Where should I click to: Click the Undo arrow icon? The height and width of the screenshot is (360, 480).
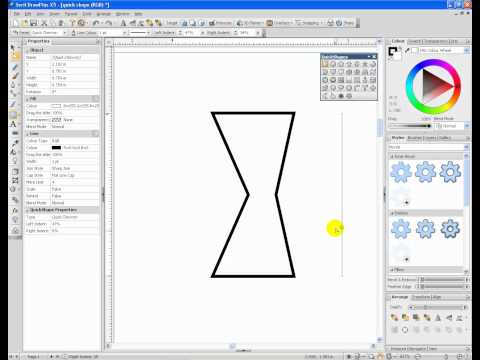[x=96, y=23]
